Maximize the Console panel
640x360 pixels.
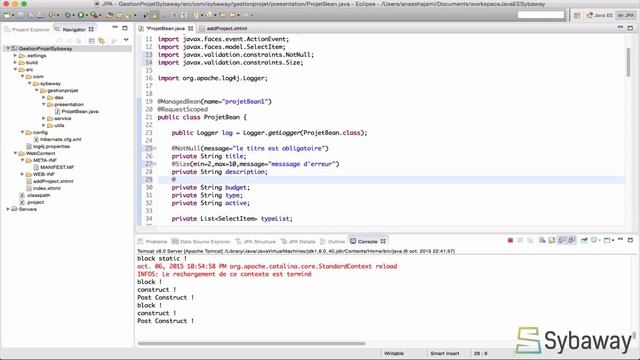(630, 240)
